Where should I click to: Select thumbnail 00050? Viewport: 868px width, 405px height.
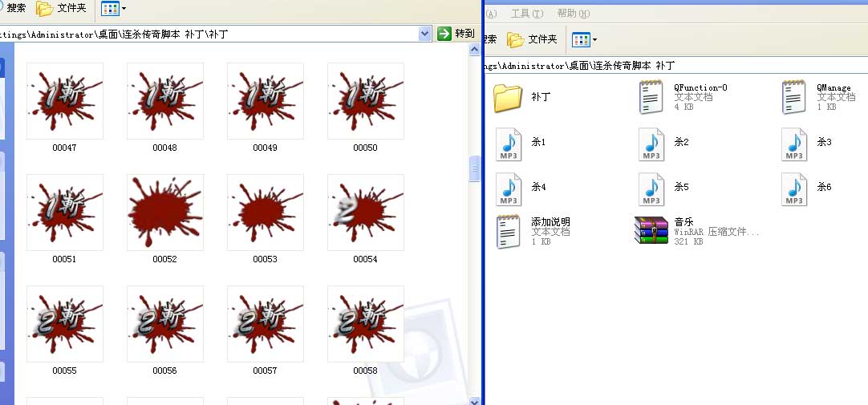coord(365,101)
